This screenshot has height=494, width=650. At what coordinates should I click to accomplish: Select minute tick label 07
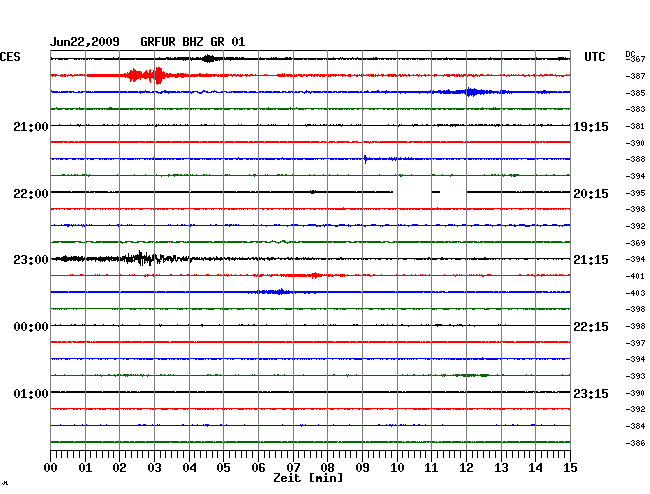pyautogui.click(x=293, y=467)
